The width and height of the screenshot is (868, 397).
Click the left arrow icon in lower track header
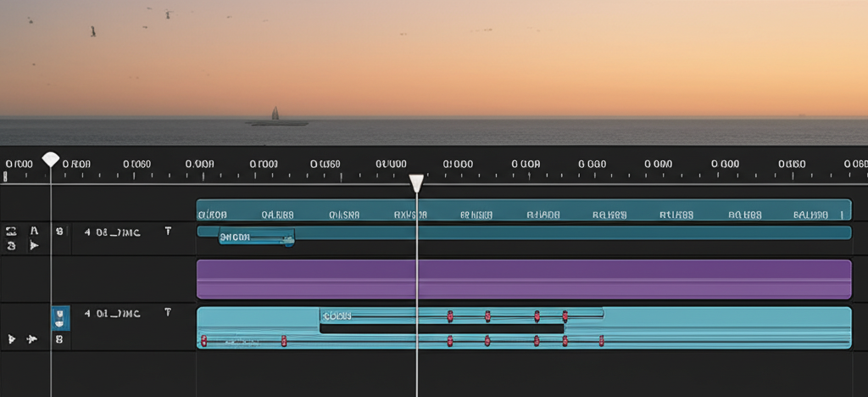(x=13, y=339)
